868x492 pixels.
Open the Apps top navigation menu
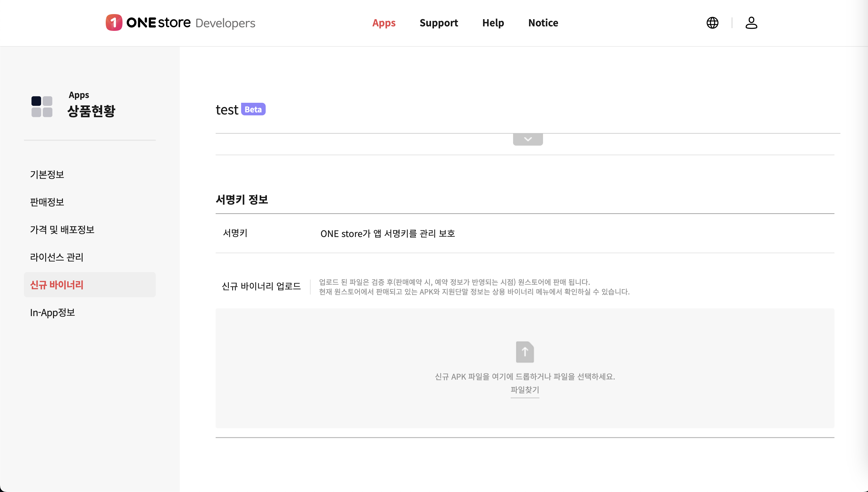click(x=384, y=23)
